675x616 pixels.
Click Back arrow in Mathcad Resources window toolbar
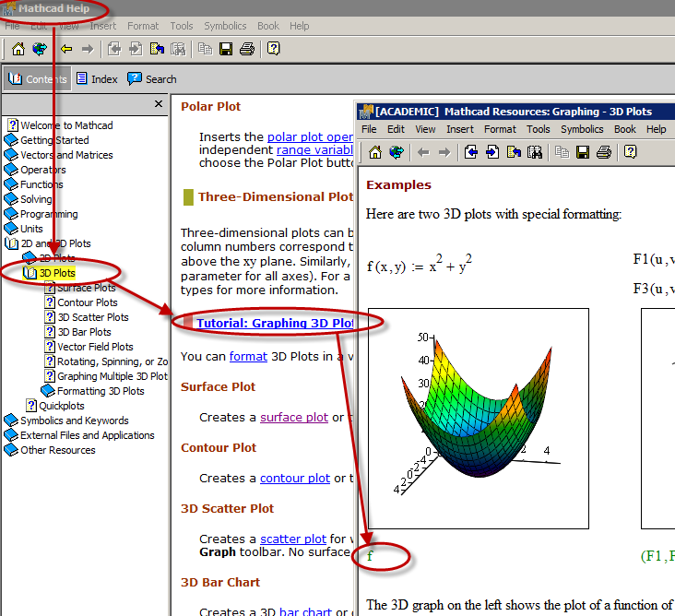coord(423,152)
